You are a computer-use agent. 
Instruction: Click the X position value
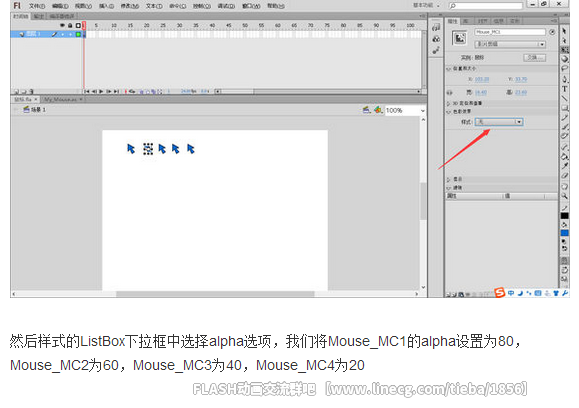click(482, 79)
